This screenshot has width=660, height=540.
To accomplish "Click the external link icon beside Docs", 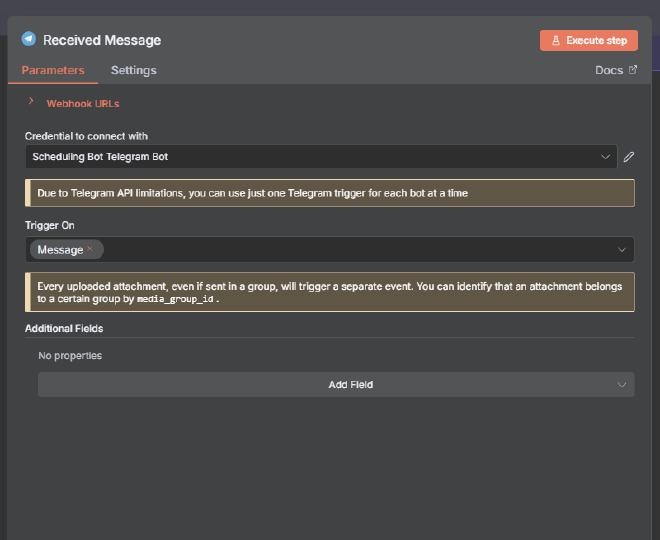I will [632, 70].
